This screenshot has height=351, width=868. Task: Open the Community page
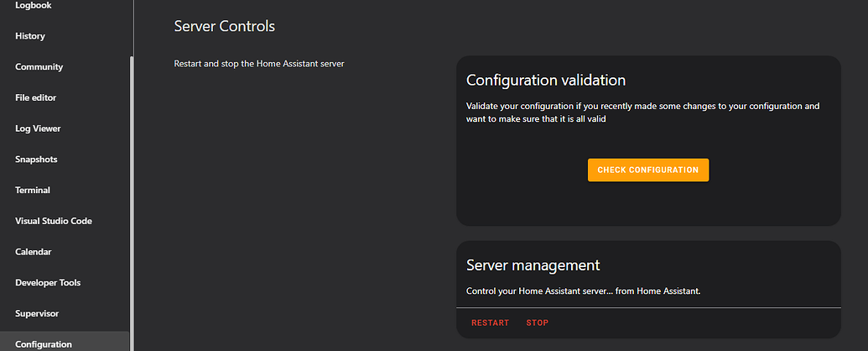(39, 67)
